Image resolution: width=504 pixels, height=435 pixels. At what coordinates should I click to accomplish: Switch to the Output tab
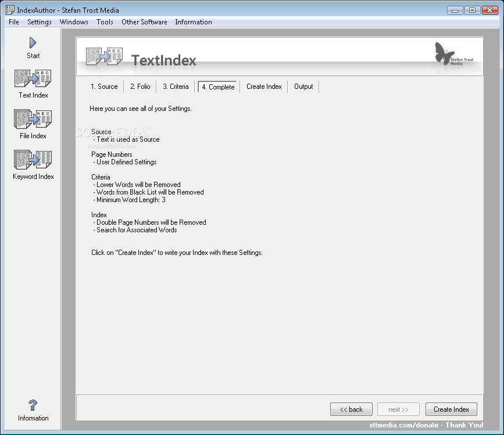pyautogui.click(x=303, y=87)
